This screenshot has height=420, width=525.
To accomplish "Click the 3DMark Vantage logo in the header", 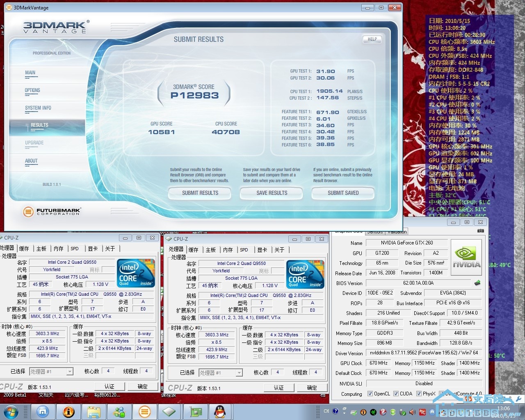I will point(56,27).
